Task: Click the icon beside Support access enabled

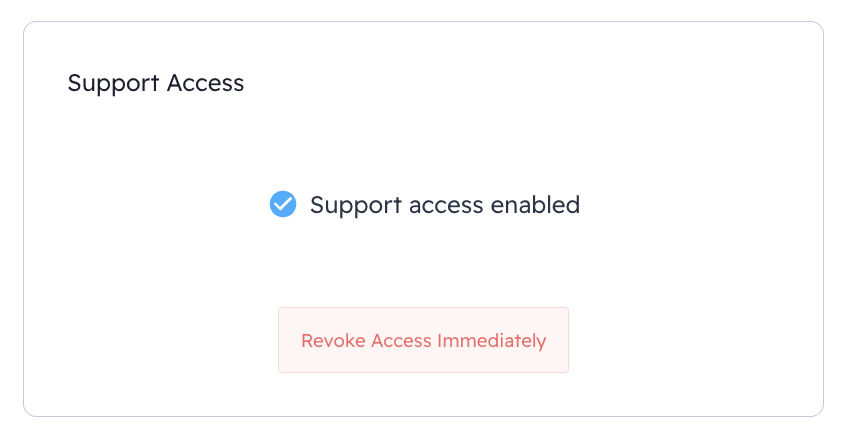Action: pyautogui.click(x=283, y=204)
